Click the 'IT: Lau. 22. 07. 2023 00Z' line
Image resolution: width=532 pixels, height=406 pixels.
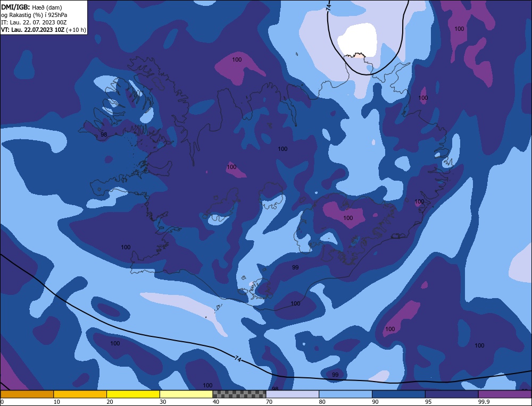[34, 22]
